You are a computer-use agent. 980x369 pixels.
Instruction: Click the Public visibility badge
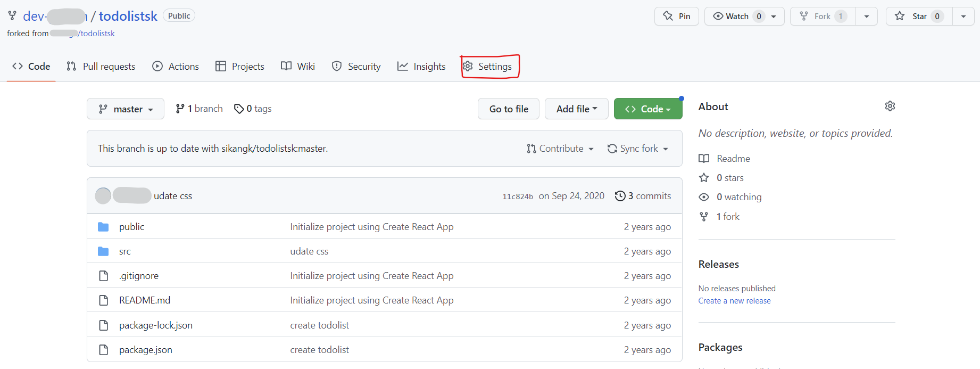[179, 16]
